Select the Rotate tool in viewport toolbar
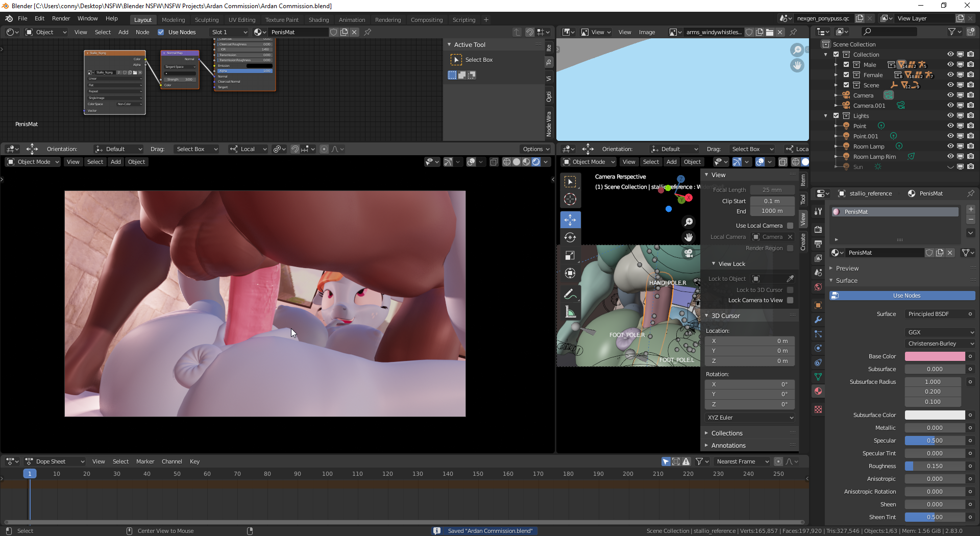 [x=570, y=237]
